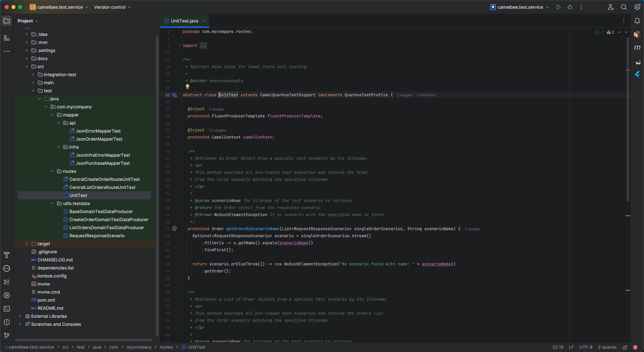Image resolution: width=644 pixels, height=352 pixels.
Task: Expand the target folder
Action: tap(27, 244)
